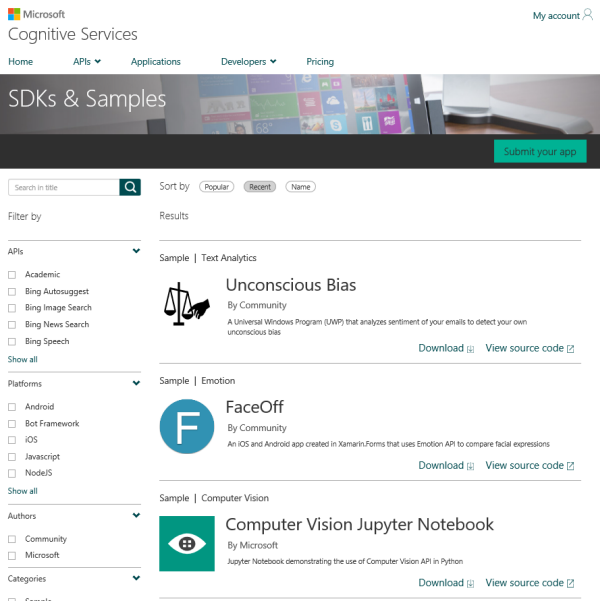Viewport: 600px width, 601px height.
Task: Open the Computer Vision eye icon
Action: coord(187,544)
